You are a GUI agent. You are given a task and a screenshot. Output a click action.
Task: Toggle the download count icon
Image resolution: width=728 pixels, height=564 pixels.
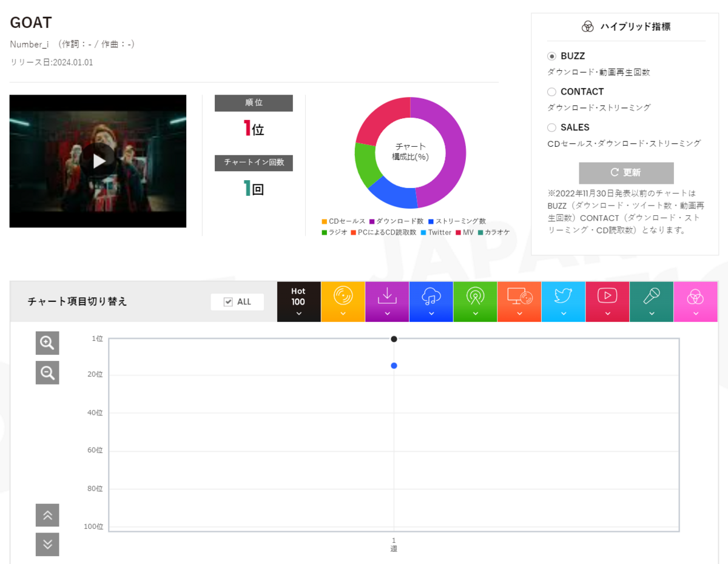387,301
